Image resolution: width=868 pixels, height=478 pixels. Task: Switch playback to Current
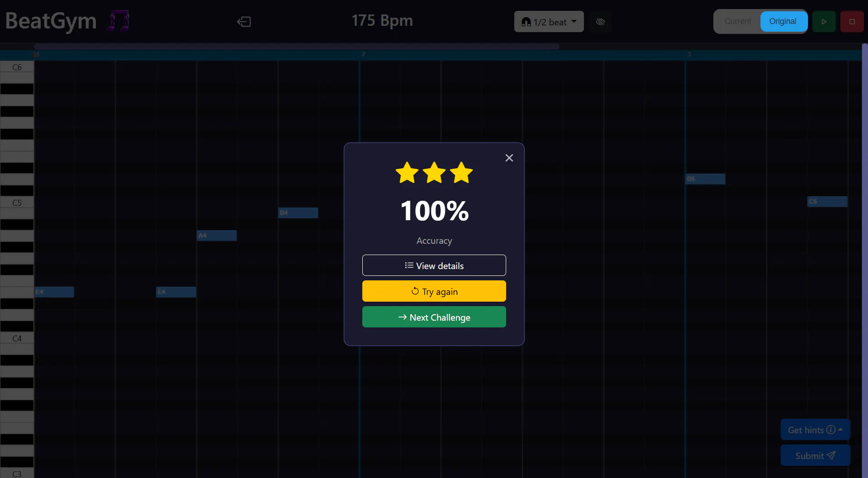[x=737, y=21]
